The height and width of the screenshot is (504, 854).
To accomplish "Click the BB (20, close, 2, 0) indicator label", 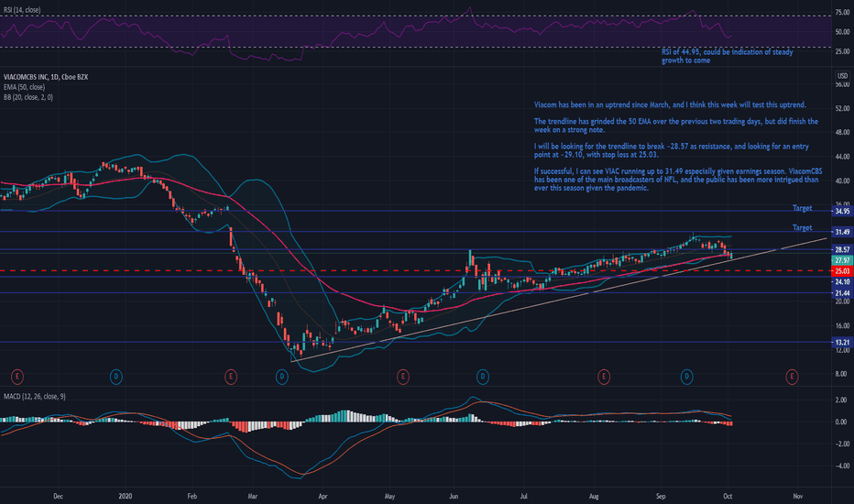I will coord(28,97).
